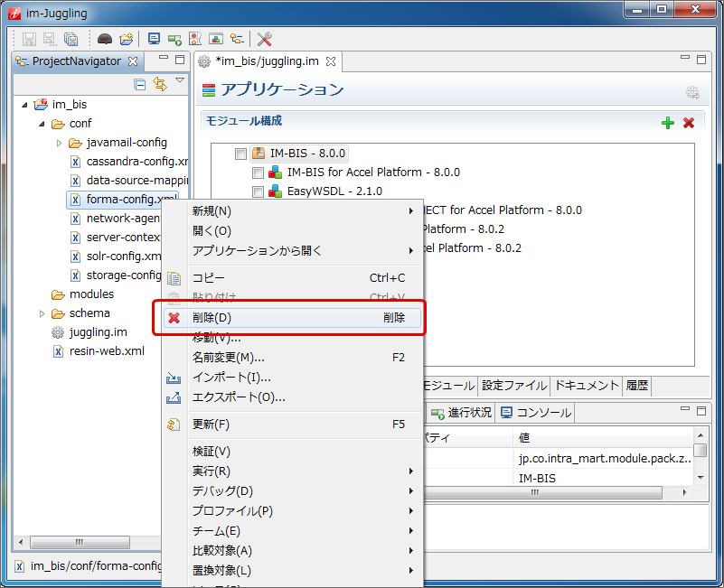Choose 削除(D) from the context menu

(292, 318)
